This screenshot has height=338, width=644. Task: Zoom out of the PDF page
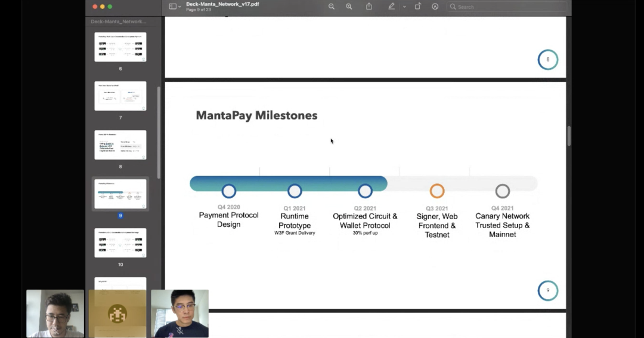[332, 7]
